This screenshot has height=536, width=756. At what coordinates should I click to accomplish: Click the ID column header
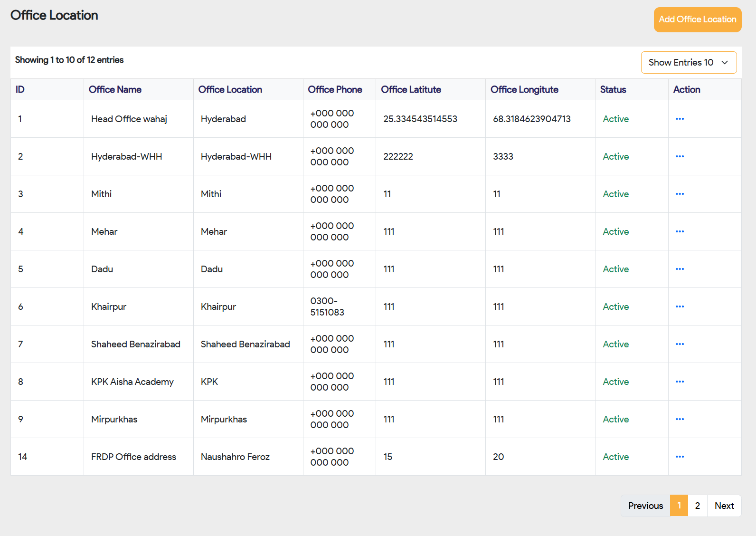click(x=20, y=89)
